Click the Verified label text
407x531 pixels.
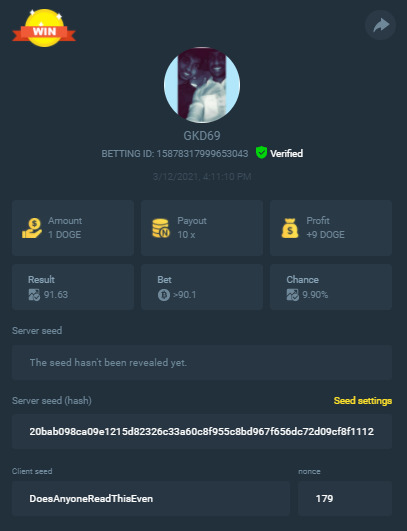pos(286,153)
